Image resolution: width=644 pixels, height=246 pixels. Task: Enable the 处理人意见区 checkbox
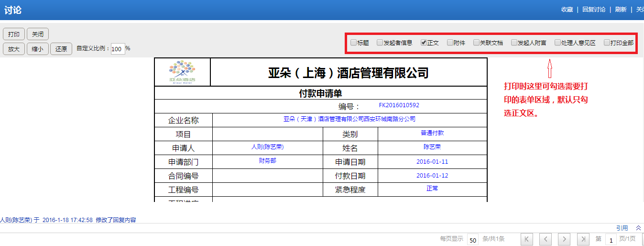[x=557, y=42]
